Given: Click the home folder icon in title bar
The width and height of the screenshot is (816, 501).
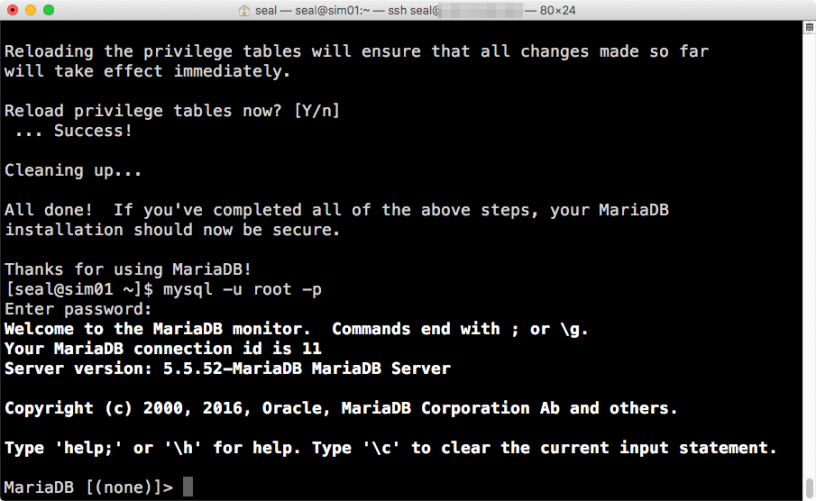Looking at the screenshot, I should [244, 10].
